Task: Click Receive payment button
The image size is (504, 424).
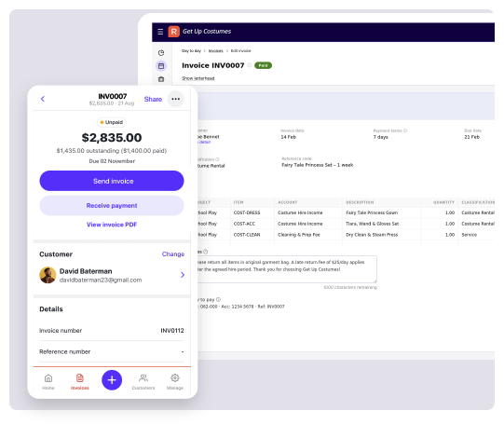Action: pos(112,205)
